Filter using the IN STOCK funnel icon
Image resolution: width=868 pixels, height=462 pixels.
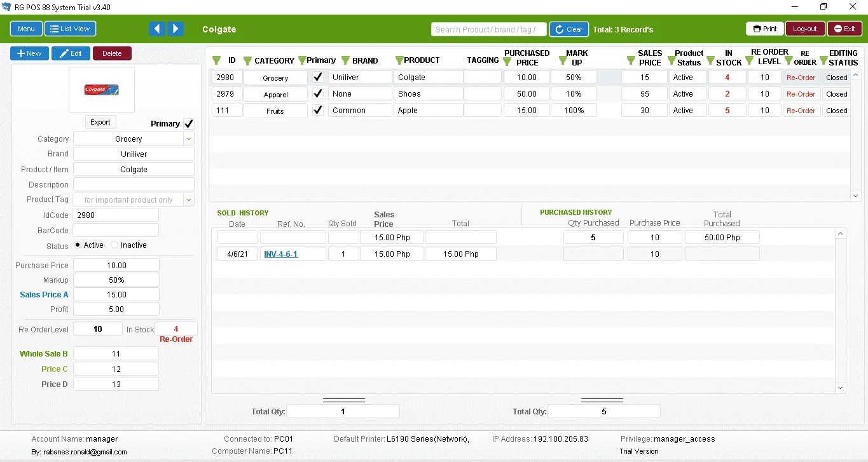(711, 61)
